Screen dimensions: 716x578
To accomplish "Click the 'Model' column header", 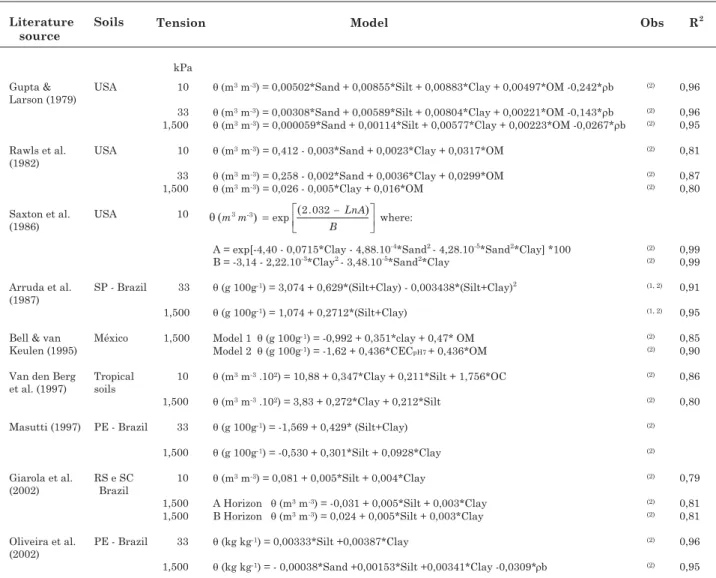I will [x=369, y=23].
